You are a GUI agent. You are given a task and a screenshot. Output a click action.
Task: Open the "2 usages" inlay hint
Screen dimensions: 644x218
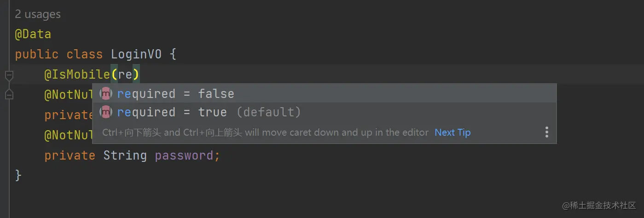point(38,14)
